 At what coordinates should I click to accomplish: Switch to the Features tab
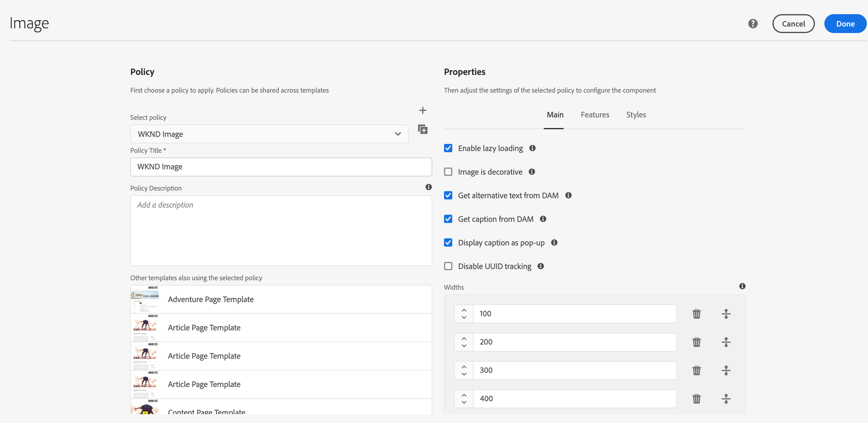[595, 114]
